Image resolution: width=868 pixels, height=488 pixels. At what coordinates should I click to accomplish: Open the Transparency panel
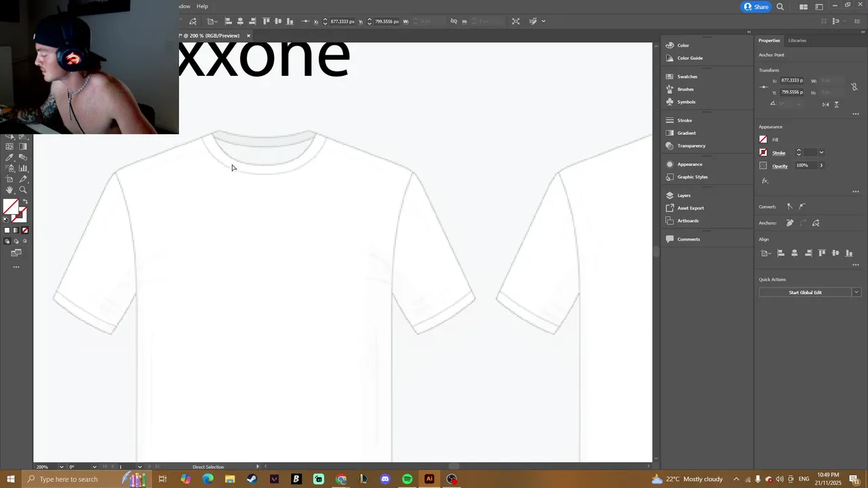point(691,146)
